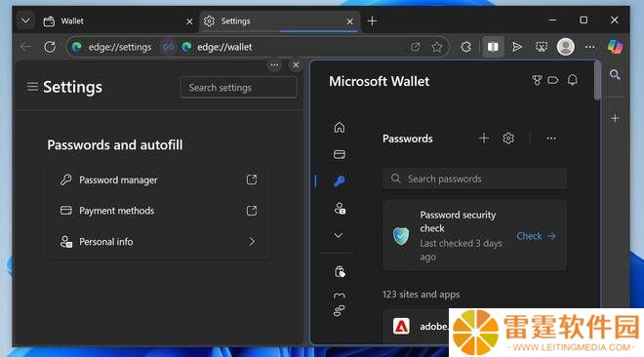Open the screenshot capture tool

tap(542, 47)
